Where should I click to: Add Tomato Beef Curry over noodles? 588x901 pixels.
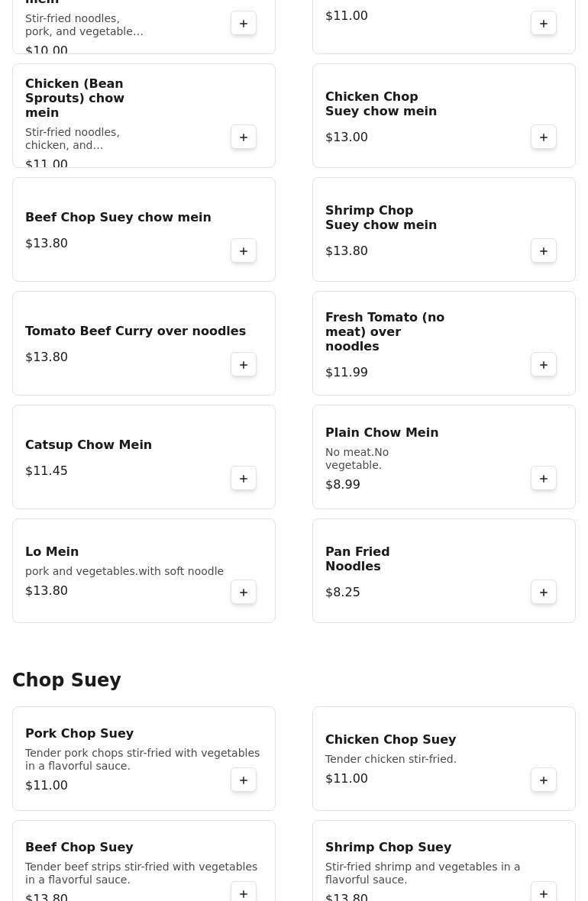point(244,365)
